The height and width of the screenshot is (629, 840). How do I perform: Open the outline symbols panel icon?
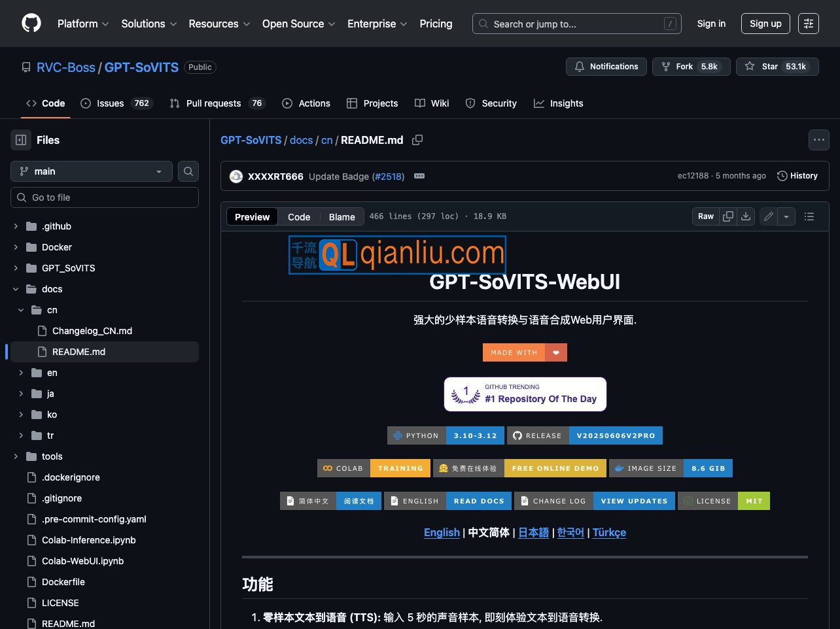coord(809,216)
